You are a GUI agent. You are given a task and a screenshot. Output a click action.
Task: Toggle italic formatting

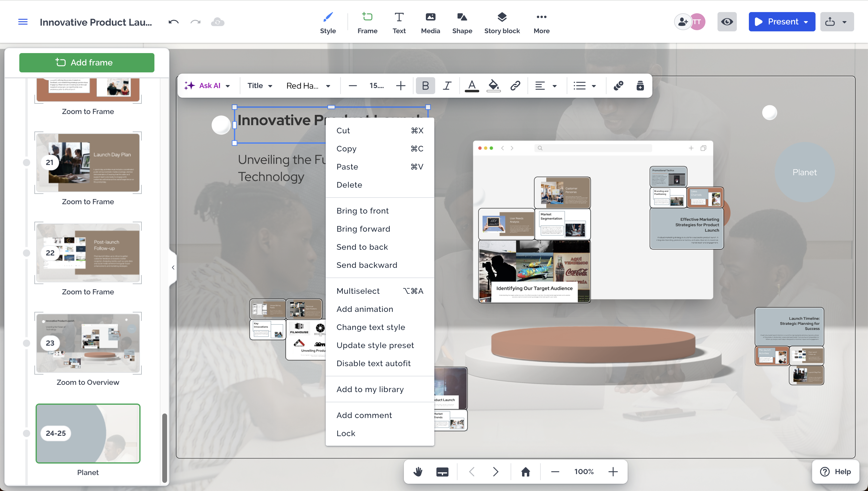point(447,86)
